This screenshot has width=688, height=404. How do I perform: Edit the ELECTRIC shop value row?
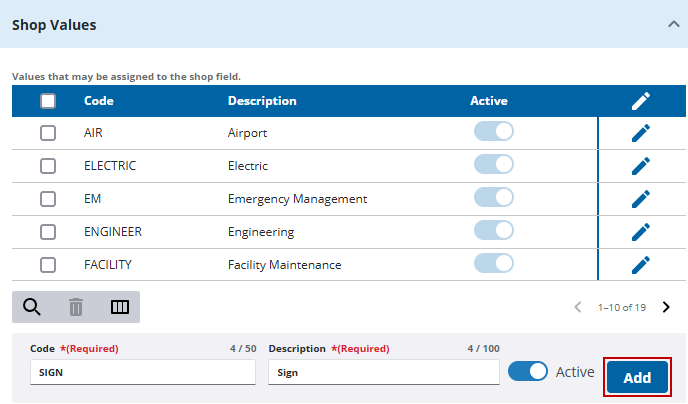(641, 166)
